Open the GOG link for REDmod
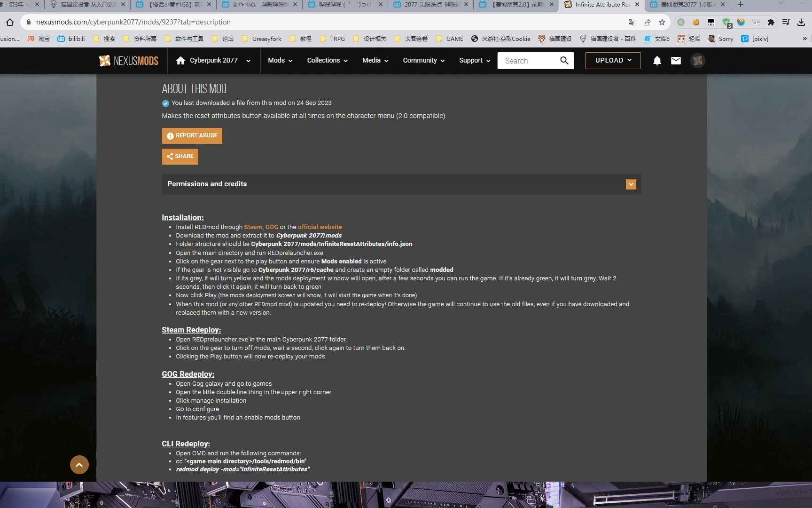This screenshot has height=508, width=812. tap(272, 227)
